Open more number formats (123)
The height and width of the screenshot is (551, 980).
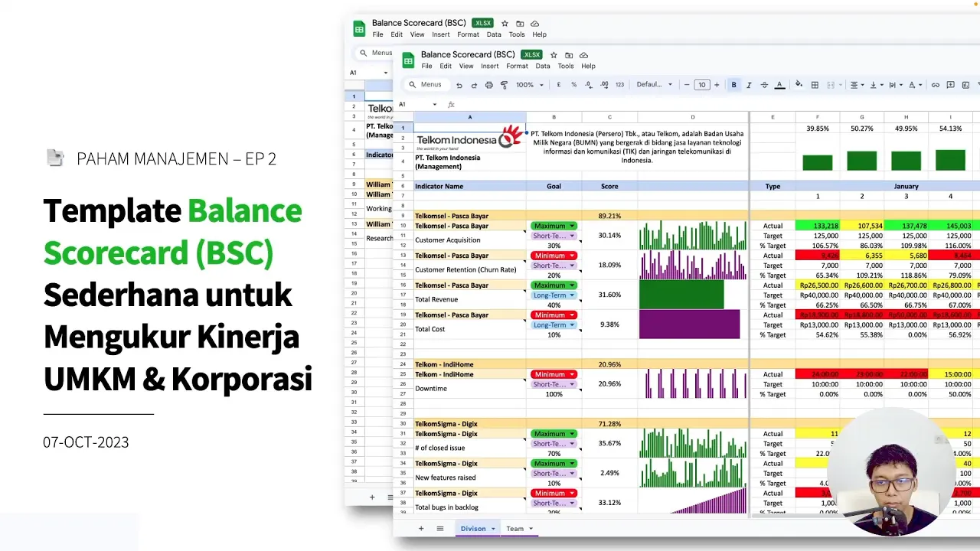pyautogui.click(x=619, y=85)
